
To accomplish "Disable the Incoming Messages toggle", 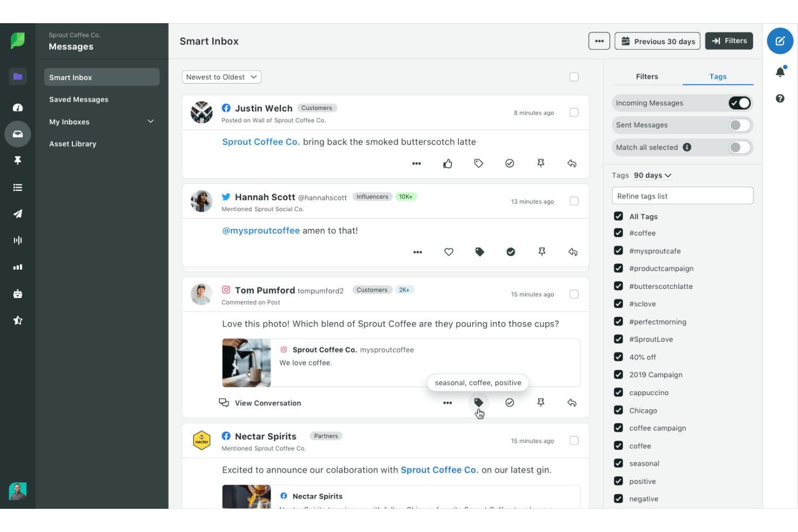I will [739, 103].
